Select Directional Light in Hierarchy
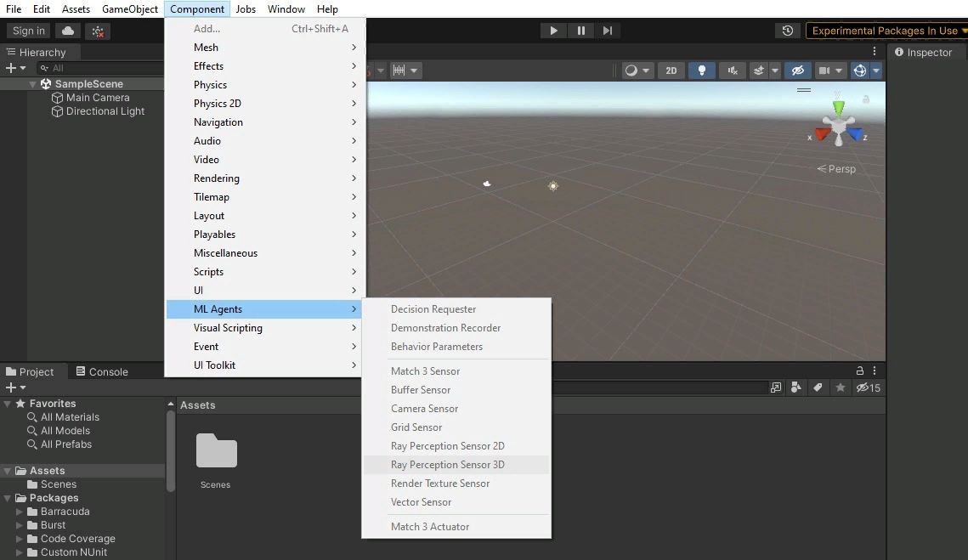 (x=105, y=111)
